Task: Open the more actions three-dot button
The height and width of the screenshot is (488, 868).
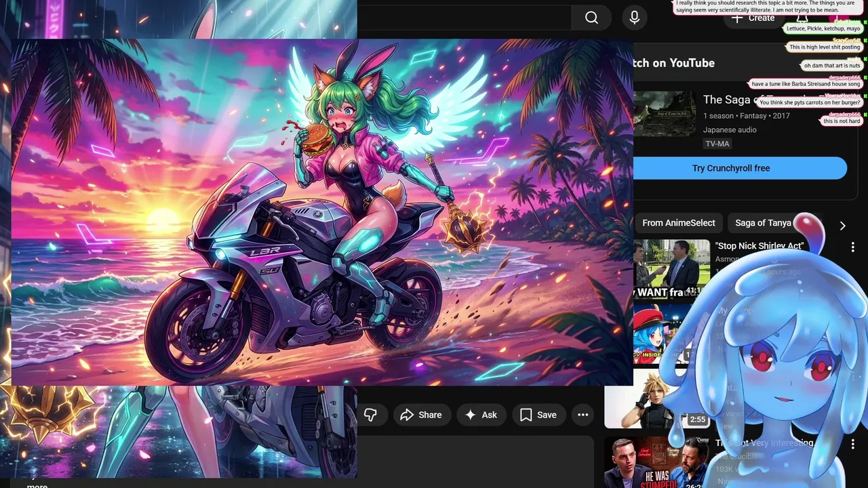Action: tap(583, 415)
